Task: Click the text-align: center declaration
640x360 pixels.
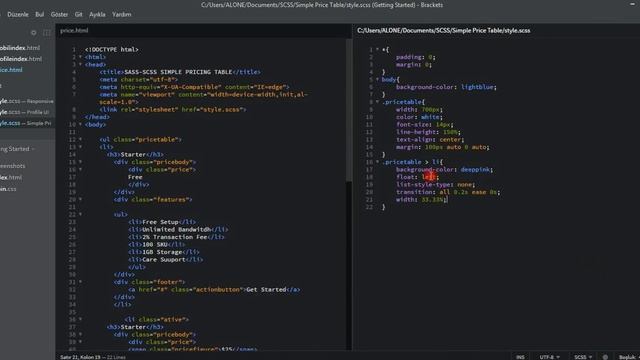Action: [x=430, y=140]
